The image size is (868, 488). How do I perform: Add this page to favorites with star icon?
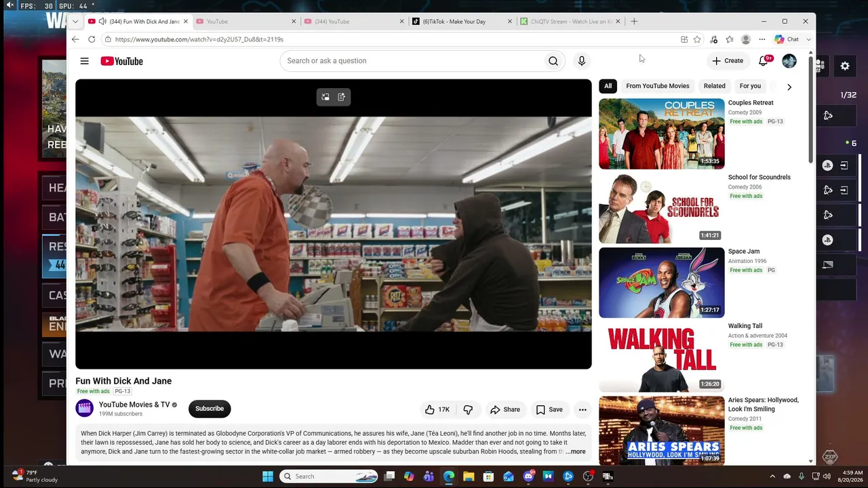coord(697,39)
